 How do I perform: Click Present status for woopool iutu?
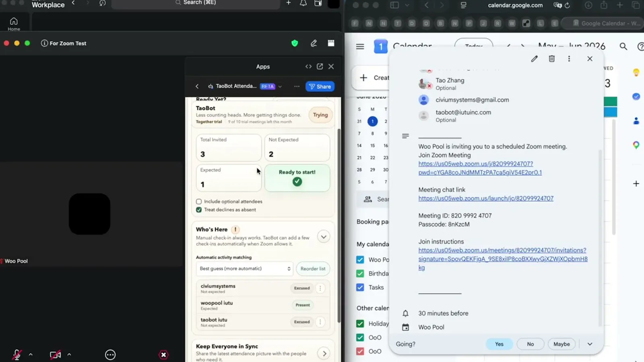(x=303, y=305)
